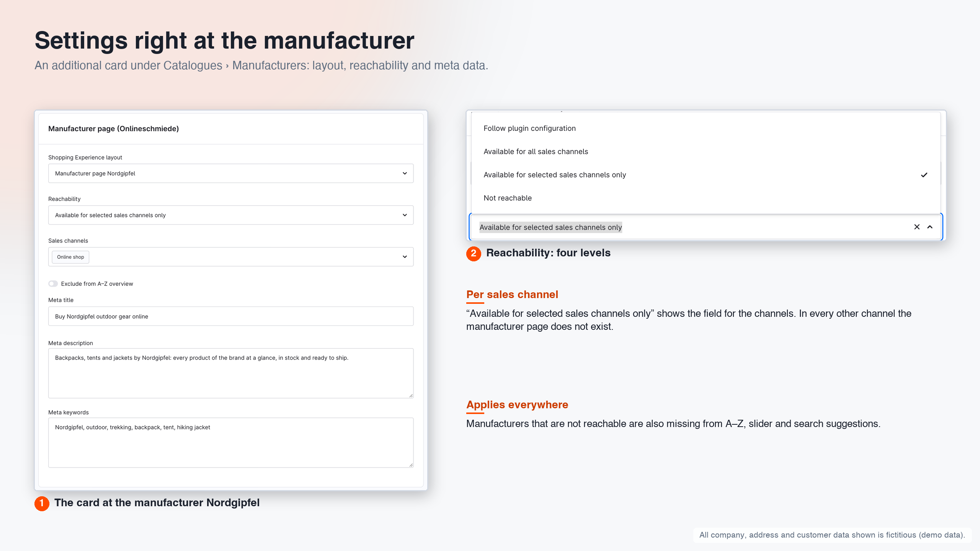Choose Available for all sales channels
The width and height of the screenshot is (980, 551).
(x=706, y=152)
